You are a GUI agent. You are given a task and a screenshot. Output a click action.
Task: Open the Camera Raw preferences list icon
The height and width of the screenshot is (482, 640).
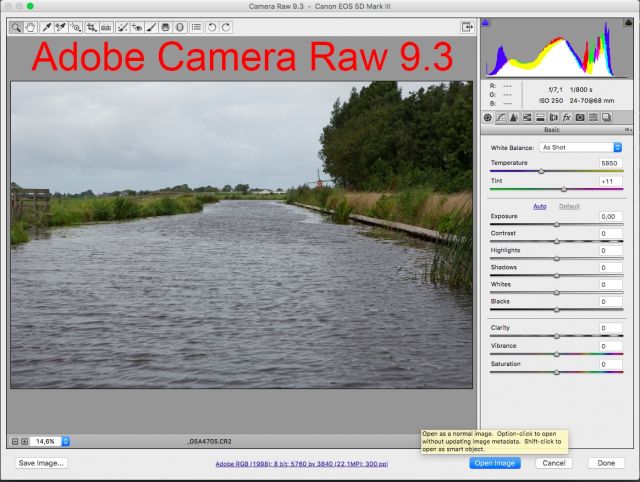(196, 27)
